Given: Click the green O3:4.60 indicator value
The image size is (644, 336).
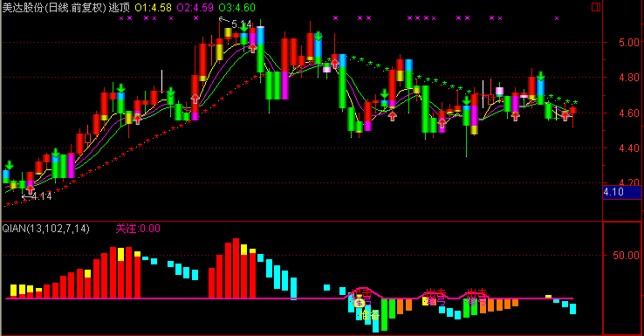Looking at the screenshot, I should 237,7.
